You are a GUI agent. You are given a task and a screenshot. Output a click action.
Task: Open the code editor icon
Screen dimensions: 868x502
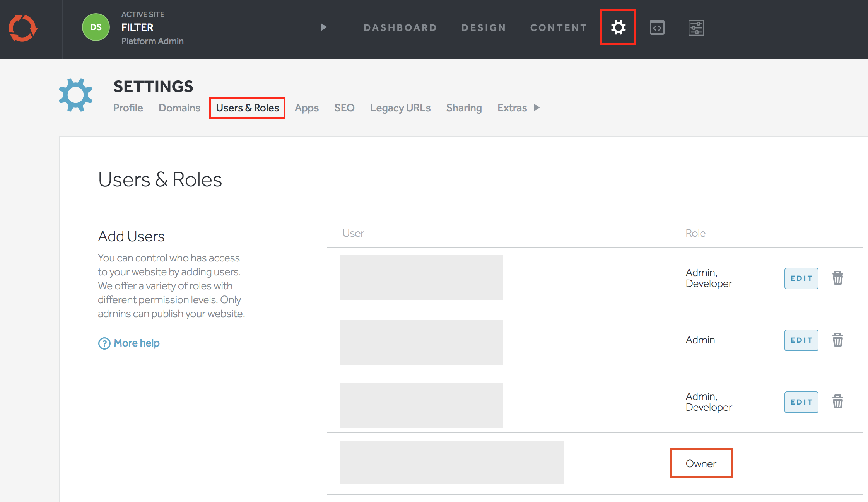pyautogui.click(x=657, y=27)
